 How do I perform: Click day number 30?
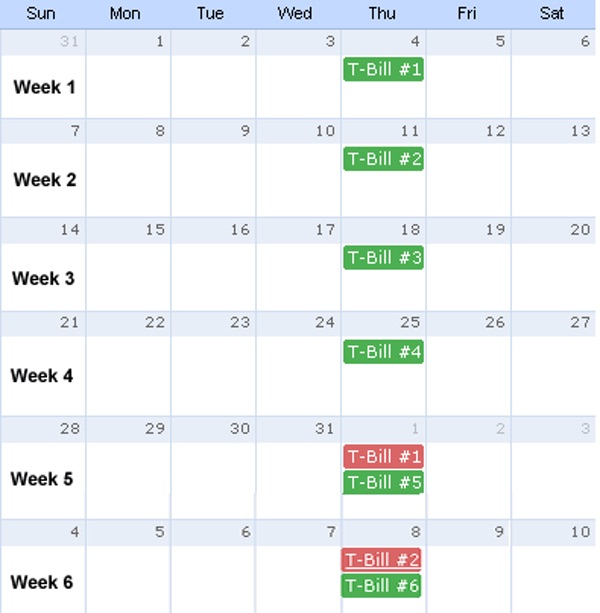coord(240,428)
